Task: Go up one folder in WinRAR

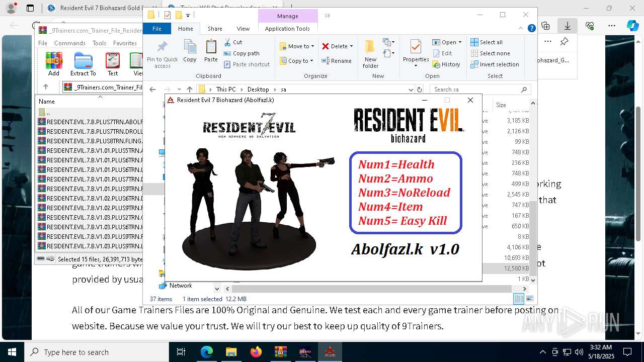Action: 46,87
